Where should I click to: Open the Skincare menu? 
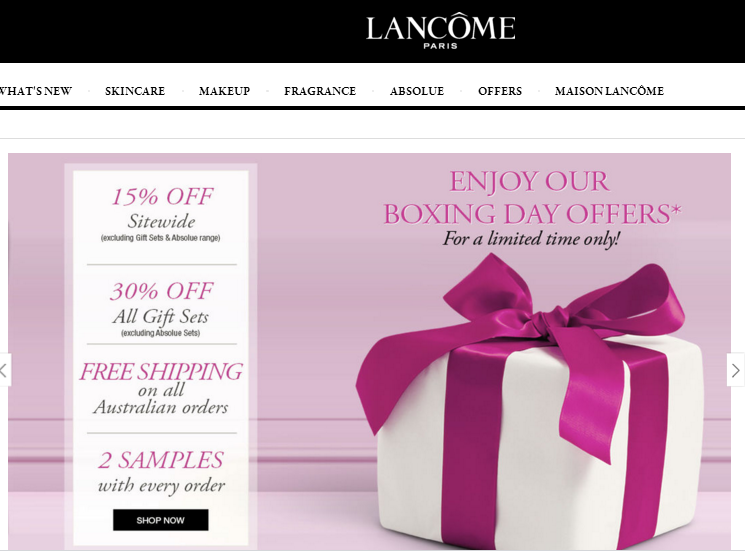(135, 91)
